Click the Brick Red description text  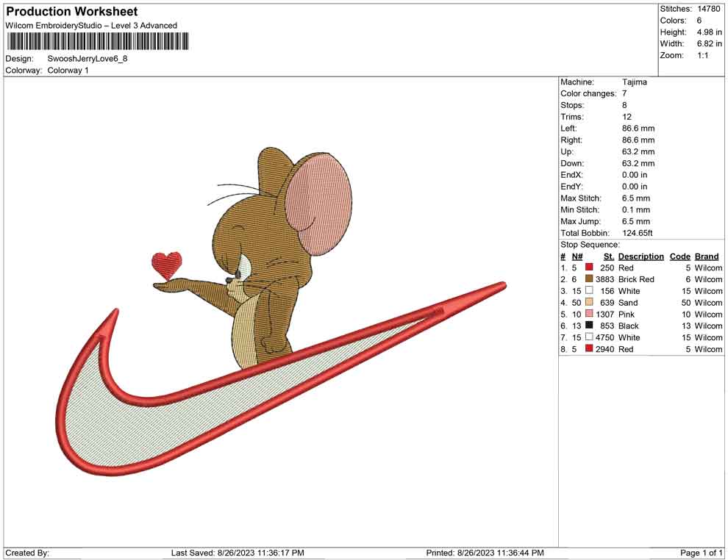pyautogui.click(x=636, y=279)
